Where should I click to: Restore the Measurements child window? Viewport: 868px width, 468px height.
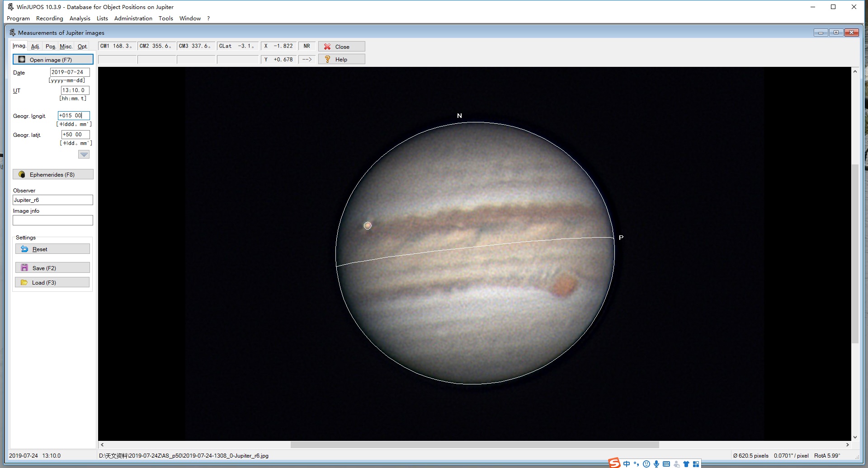[x=836, y=33]
